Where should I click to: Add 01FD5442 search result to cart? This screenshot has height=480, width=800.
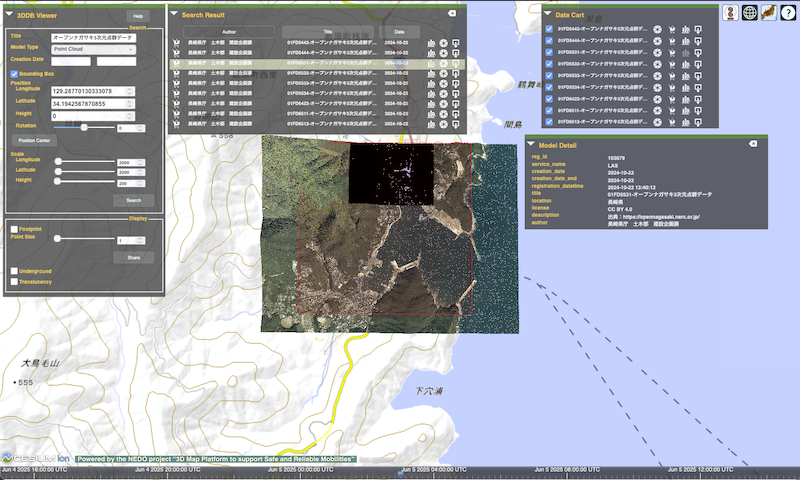[176, 43]
